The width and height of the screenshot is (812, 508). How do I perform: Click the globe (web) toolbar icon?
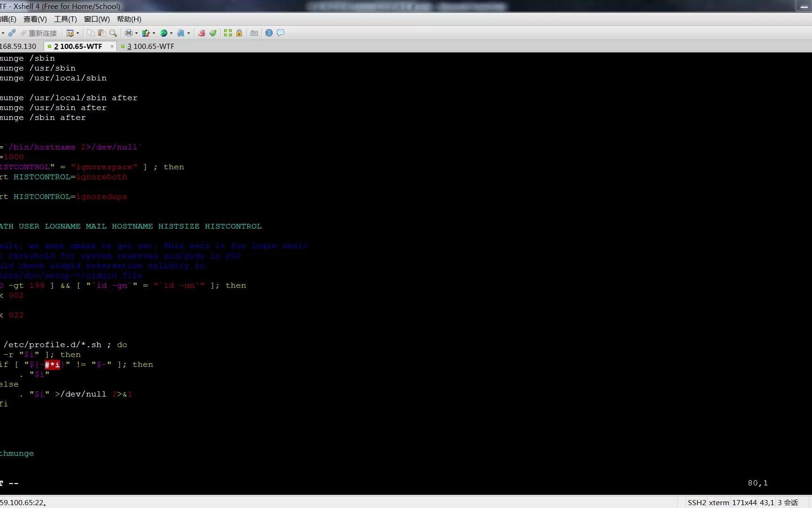pos(163,33)
